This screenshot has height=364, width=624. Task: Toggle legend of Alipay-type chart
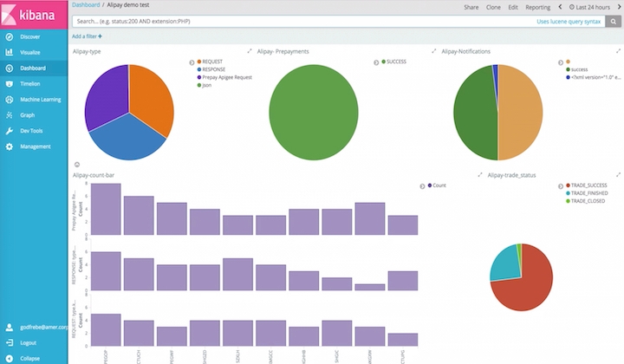(x=192, y=62)
